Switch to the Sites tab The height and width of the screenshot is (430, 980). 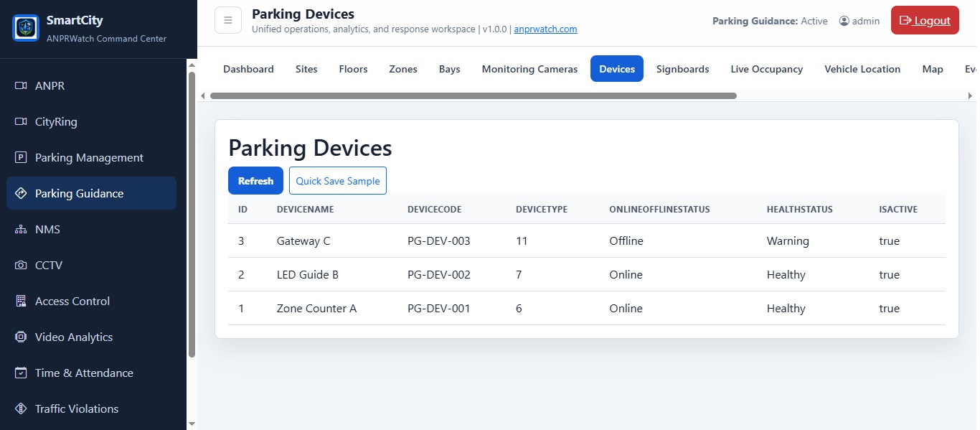click(306, 69)
